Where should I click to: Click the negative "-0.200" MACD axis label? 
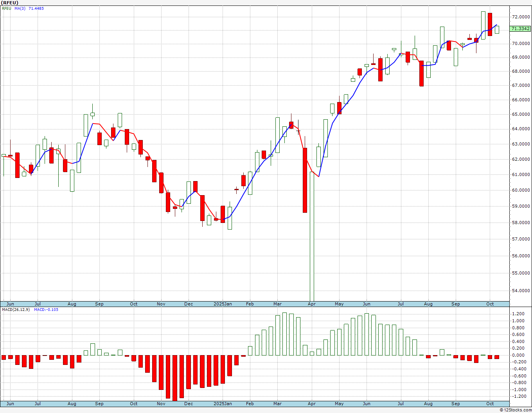coord(518,362)
